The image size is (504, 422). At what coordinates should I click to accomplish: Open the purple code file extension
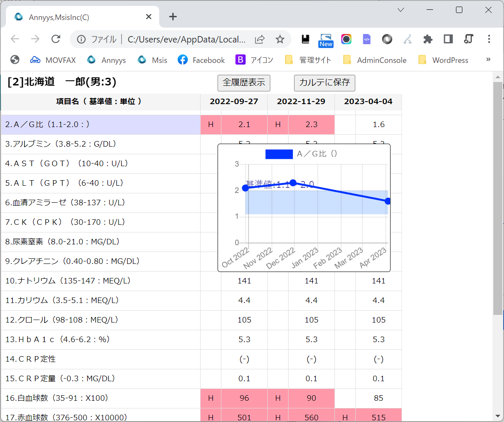pyautogui.click(x=366, y=39)
